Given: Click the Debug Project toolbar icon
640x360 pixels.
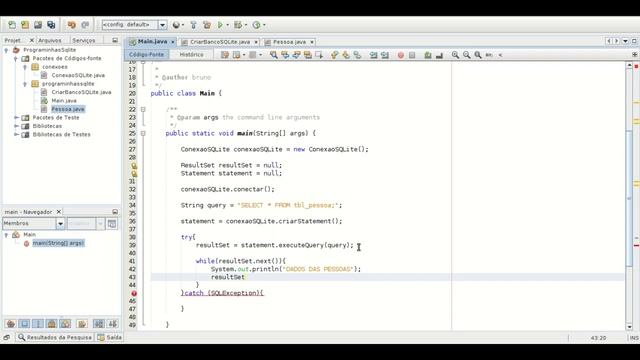Looking at the screenshot, I should [x=238, y=25].
